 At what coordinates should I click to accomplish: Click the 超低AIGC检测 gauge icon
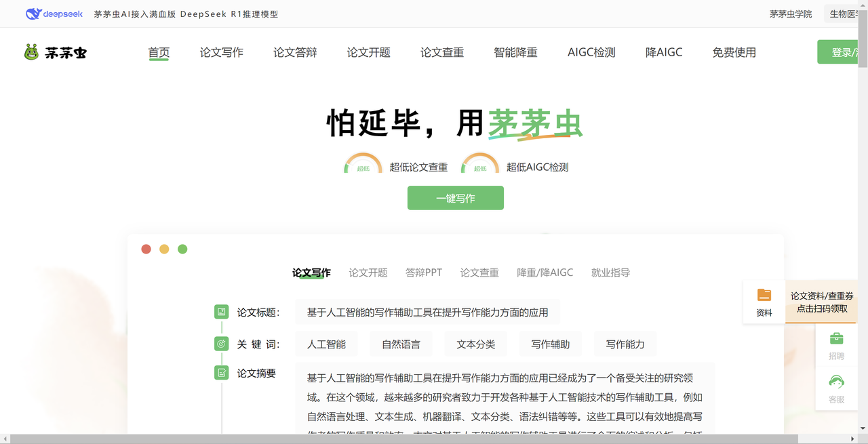480,165
